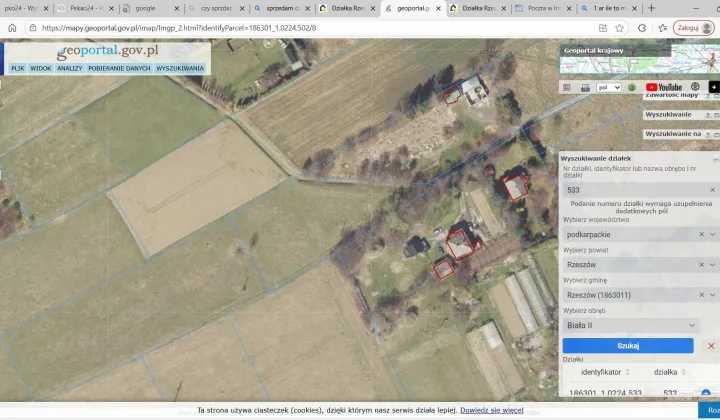The width and height of the screenshot is (720, 420).
Task: Click the accessibility icon
Action: pos(695,87)
